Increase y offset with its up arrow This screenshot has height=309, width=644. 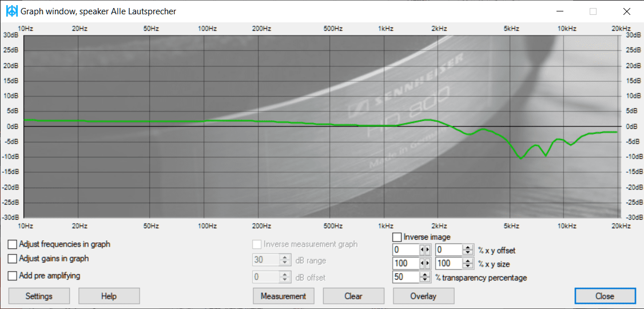click(x=468, y=247)
